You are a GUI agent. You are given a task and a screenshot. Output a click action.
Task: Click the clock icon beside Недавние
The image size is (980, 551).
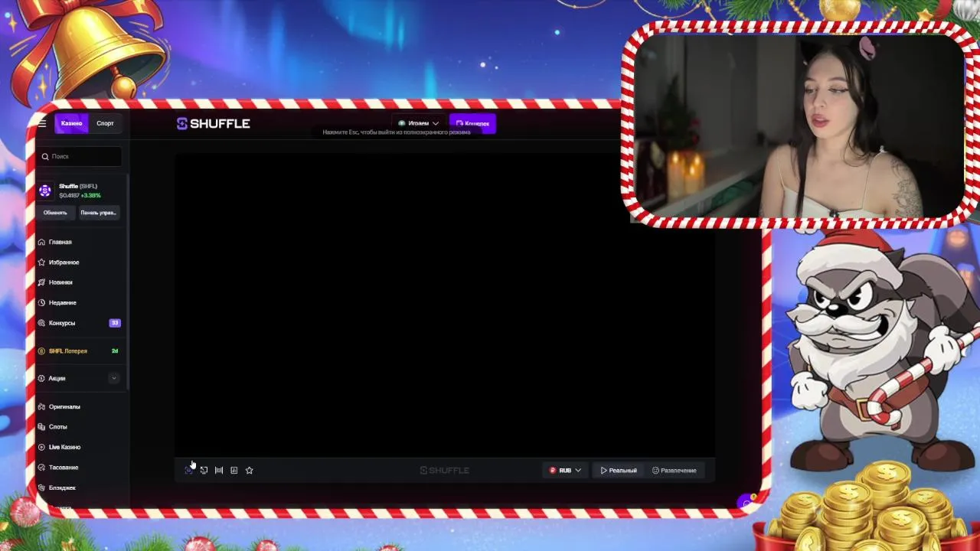click(42, 303)
